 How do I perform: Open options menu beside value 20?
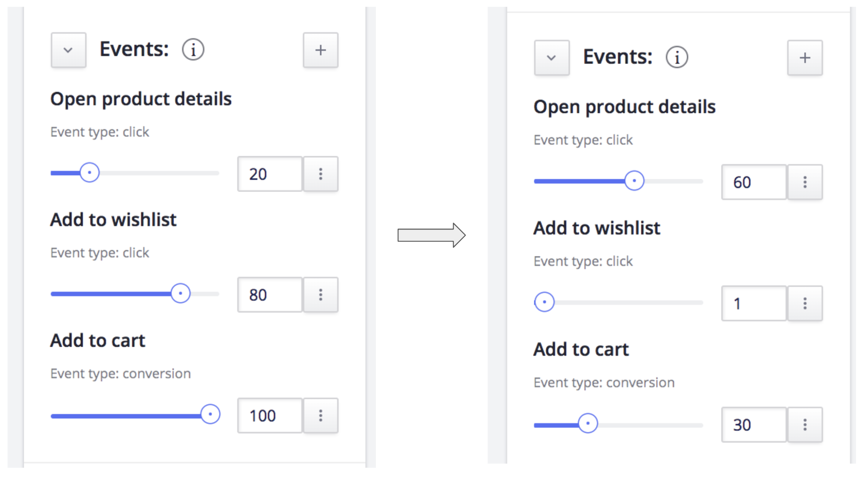tap(321, 174)
